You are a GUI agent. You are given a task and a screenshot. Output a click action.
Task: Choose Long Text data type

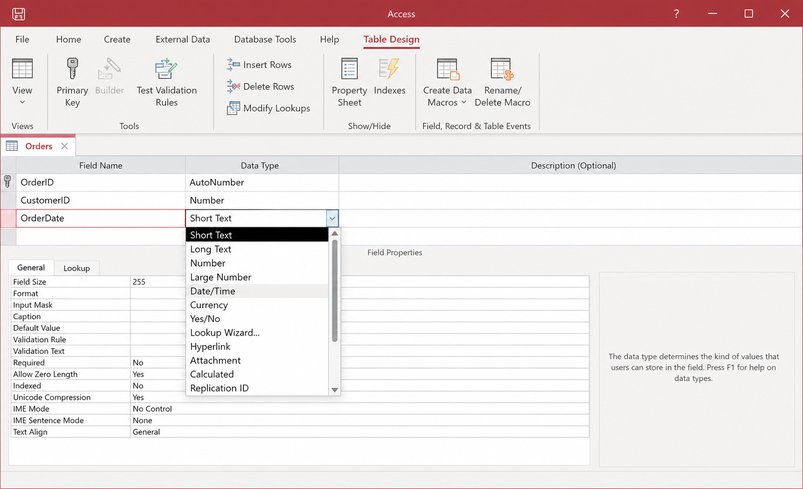click(257, 249)
